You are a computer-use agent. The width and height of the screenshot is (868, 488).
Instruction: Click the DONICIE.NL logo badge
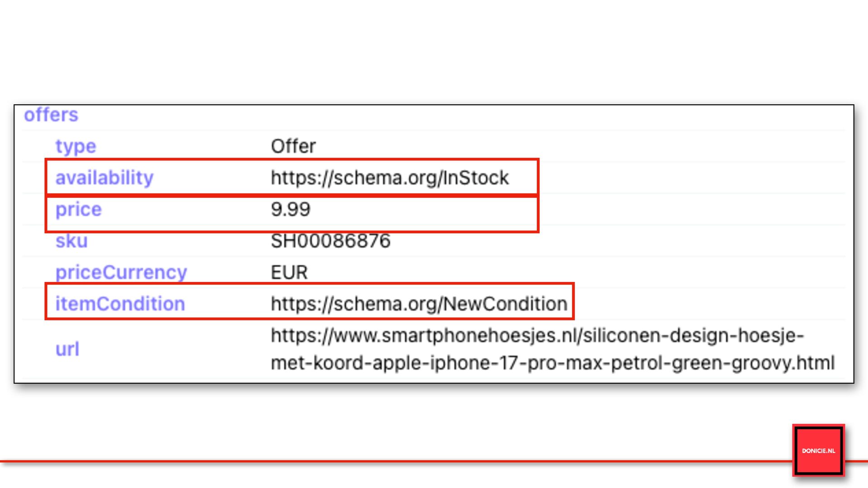(x=818, y=450)
